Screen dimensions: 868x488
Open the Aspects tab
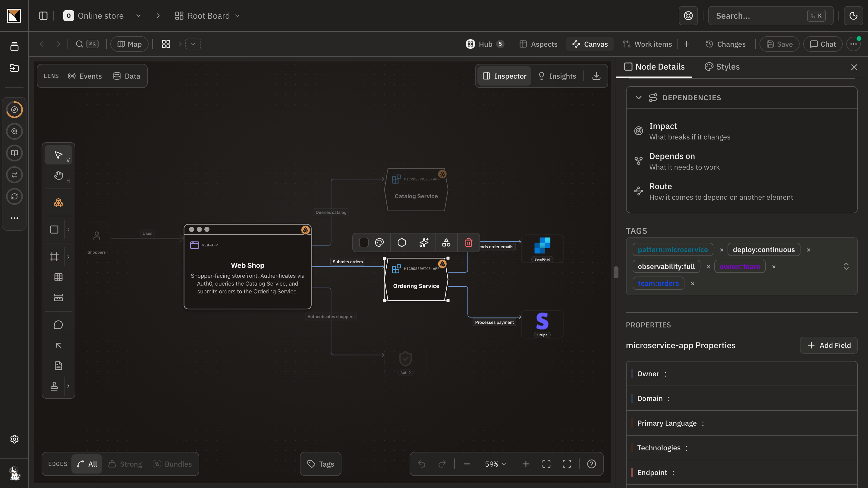(x=538, y=44)
